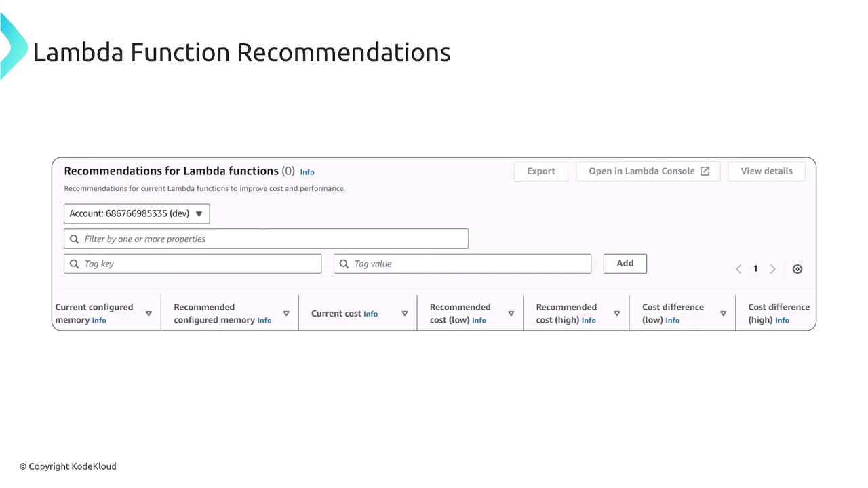
Task: Click the Export button
Action: (x=541, y=171)
